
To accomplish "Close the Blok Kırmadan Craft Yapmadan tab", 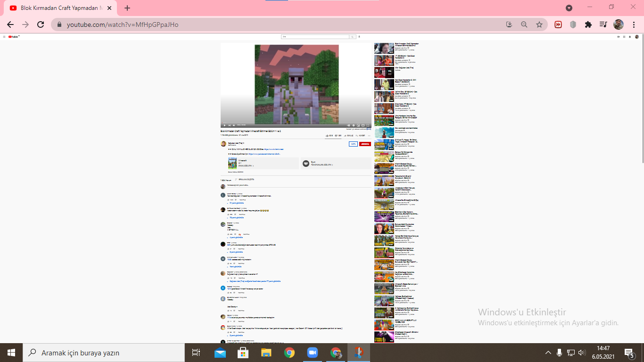I will click(109, 8).
